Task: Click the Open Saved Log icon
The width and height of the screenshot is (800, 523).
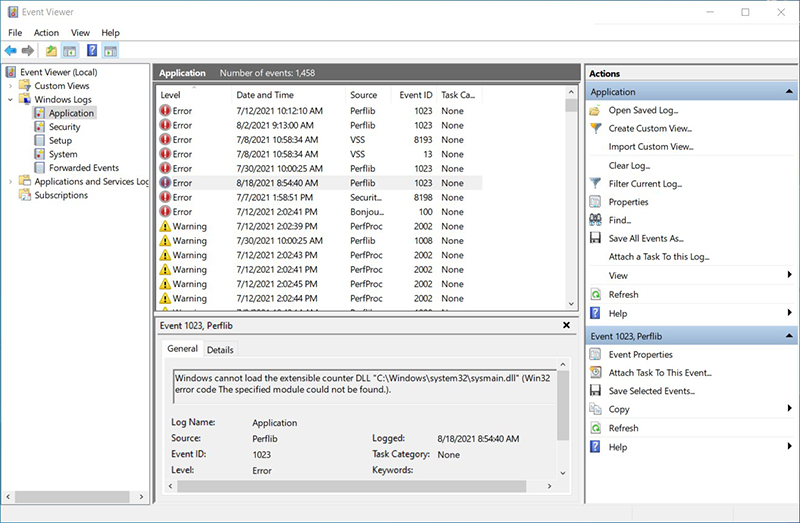Action: coord(596,110)
